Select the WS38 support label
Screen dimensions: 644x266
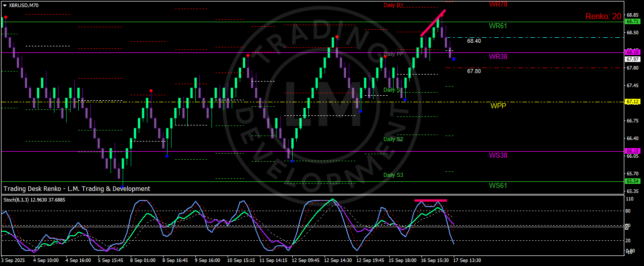(498, 156)
